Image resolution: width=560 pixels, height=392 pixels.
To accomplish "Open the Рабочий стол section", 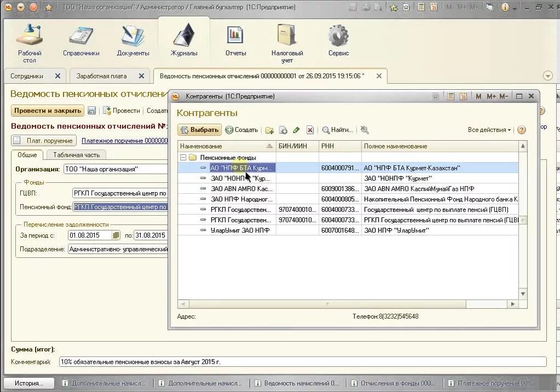I will point(30,43).
